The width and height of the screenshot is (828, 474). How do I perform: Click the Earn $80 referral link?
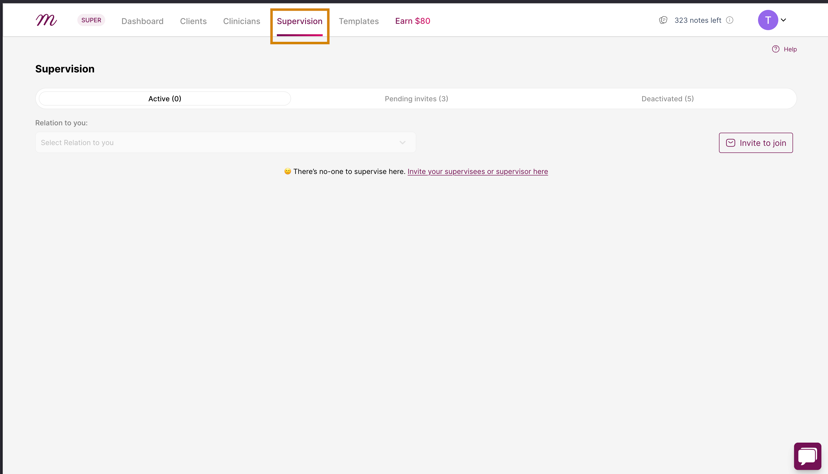[412, 21]
